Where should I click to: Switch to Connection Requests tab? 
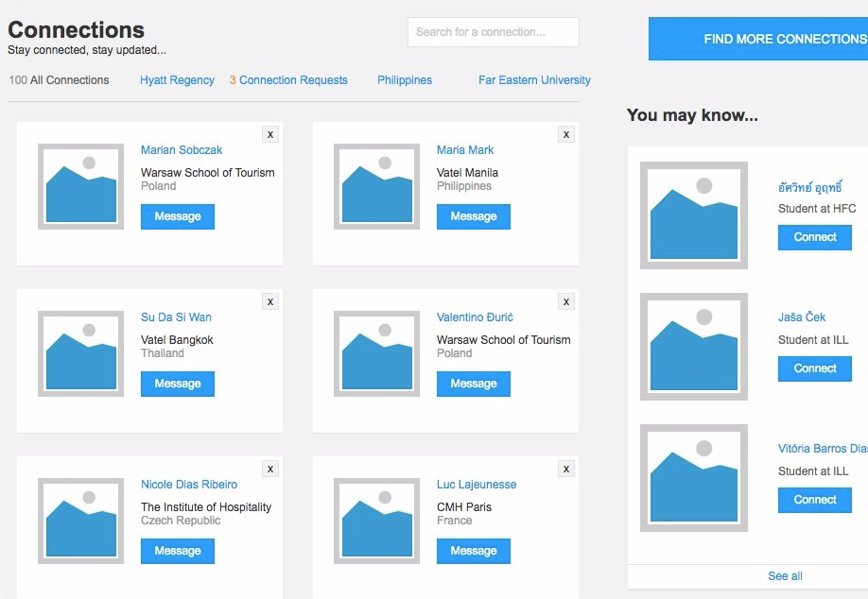pyautogui.click(x=288, y=80)
